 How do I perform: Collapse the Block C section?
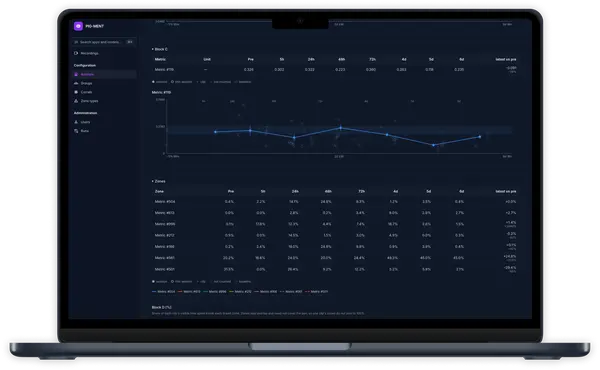tap(153, 49)
